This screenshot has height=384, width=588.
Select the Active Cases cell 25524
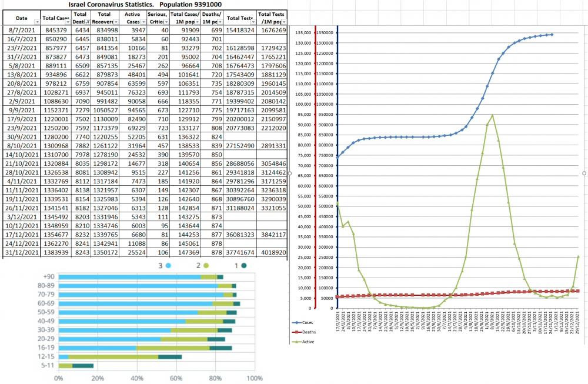pyautogui.click(x=133, y=253)
